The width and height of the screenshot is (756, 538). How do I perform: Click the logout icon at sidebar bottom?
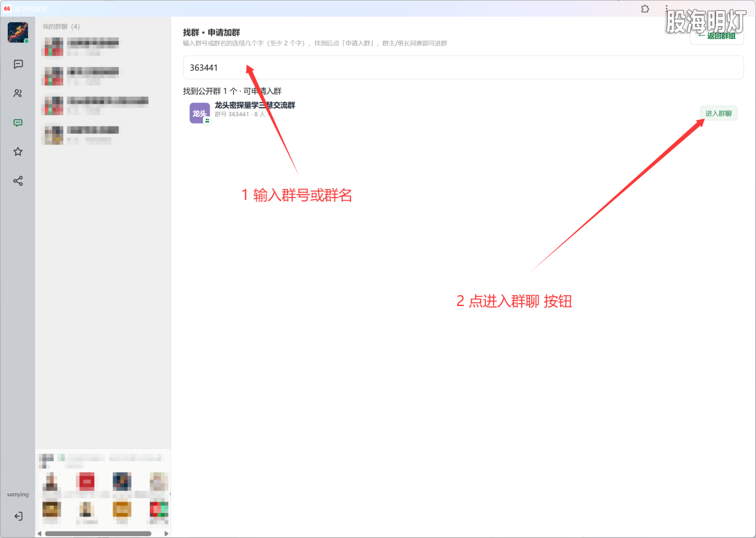click(18, 516)
